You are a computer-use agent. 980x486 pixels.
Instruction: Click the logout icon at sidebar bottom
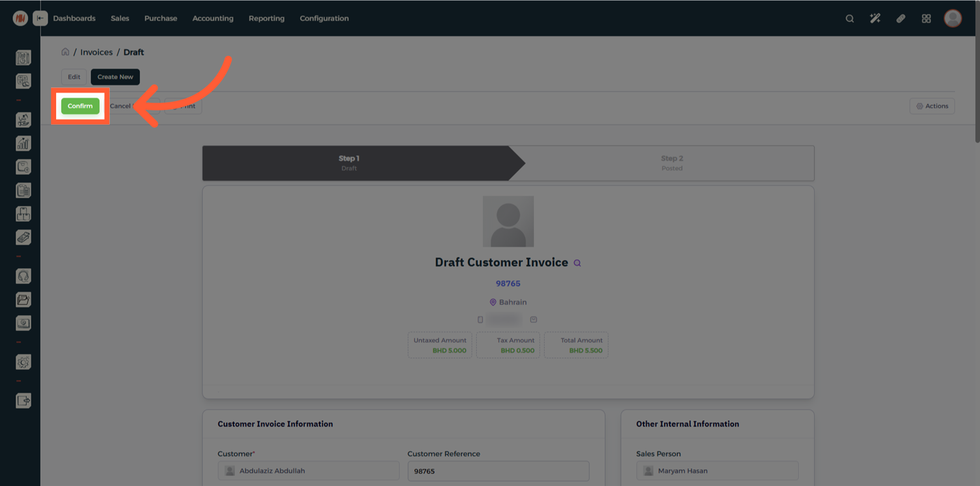(x=24, y=400)
